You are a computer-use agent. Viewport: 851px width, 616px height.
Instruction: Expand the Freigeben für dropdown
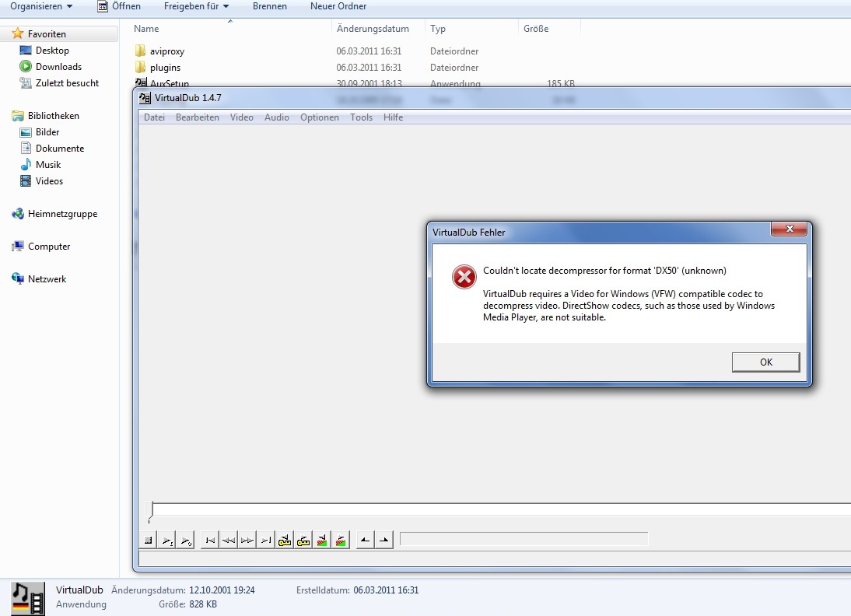coord(196,6)
